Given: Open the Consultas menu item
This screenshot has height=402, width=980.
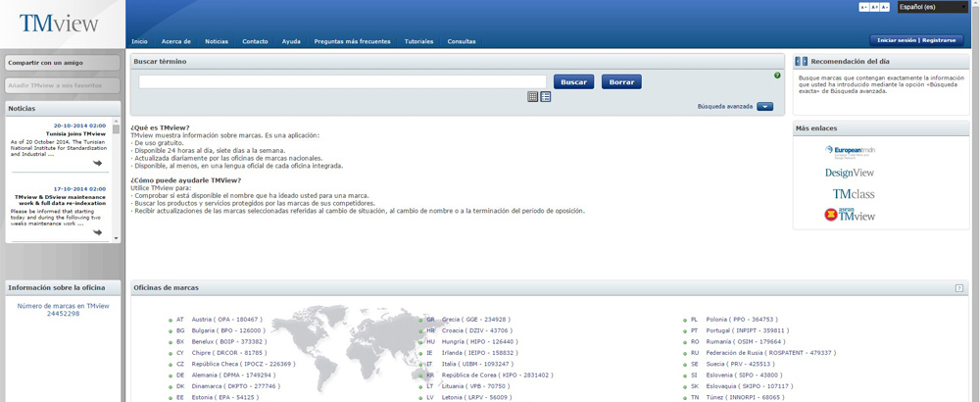Looking at the screenshot, I should (462, 41).
